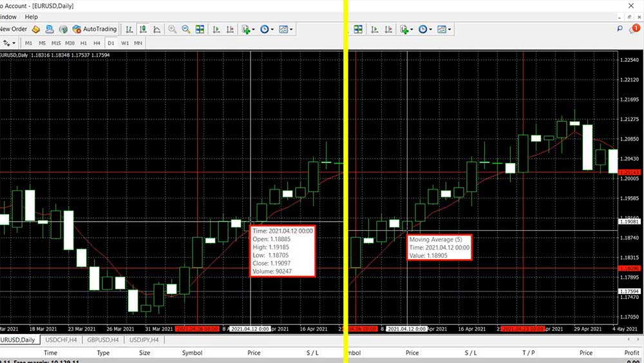The height and width of the screenshot is (363, 644).
Task: Click the 1.19081 crosshair price label
Action: (x=629, y=222)
